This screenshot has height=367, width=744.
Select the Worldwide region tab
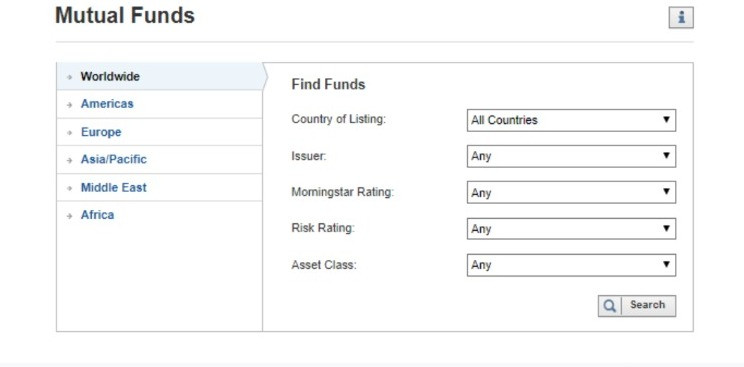110,76
